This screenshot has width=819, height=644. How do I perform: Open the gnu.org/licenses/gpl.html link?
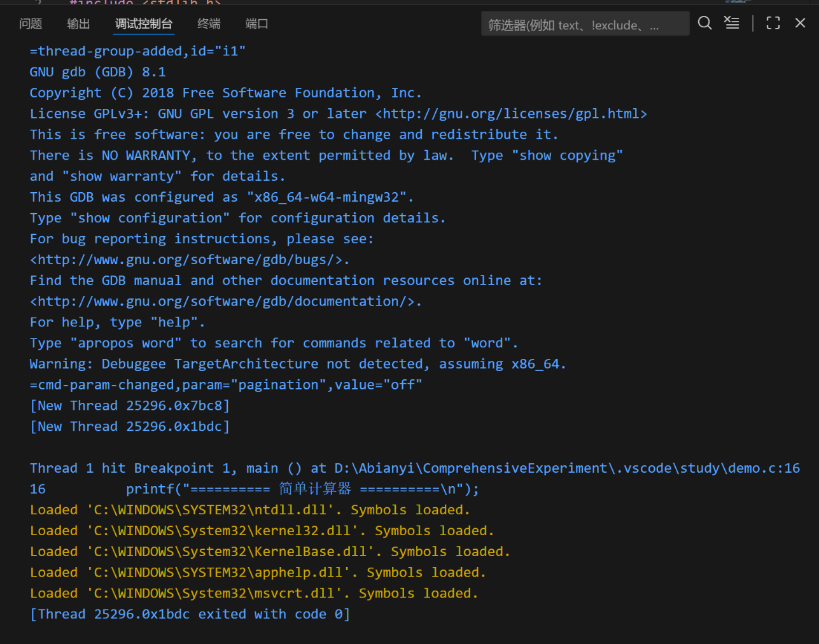click(x=511, y=114)
